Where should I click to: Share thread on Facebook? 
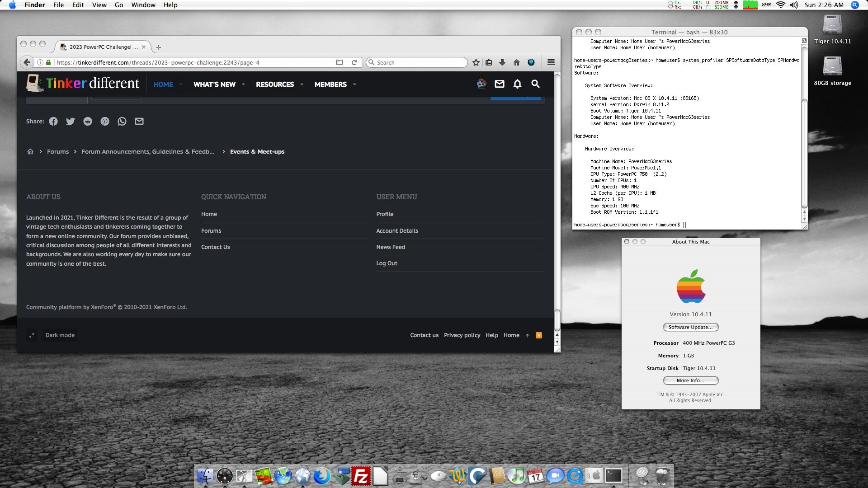(x=53, y=121)
